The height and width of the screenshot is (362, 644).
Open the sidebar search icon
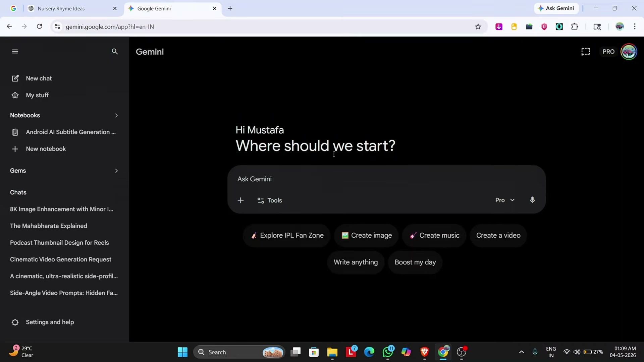tap(115, 52)
